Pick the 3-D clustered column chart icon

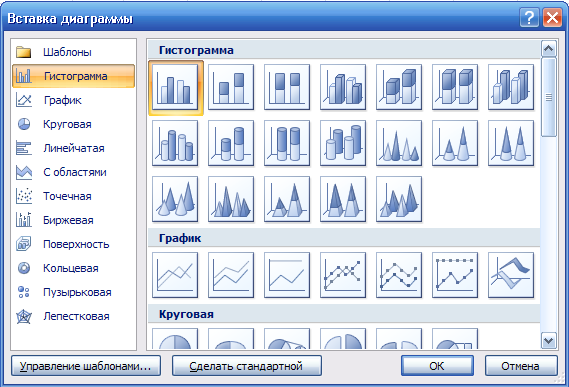pyautogui.click(x=343, y=87)
